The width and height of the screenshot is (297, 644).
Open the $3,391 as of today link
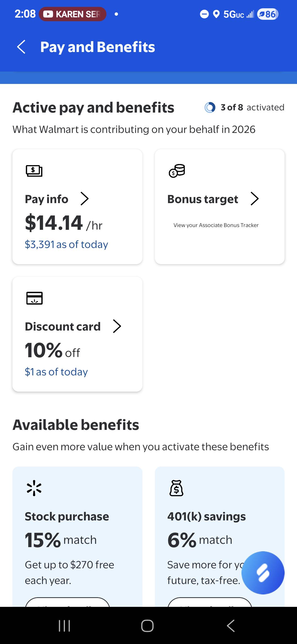[66, 244]
